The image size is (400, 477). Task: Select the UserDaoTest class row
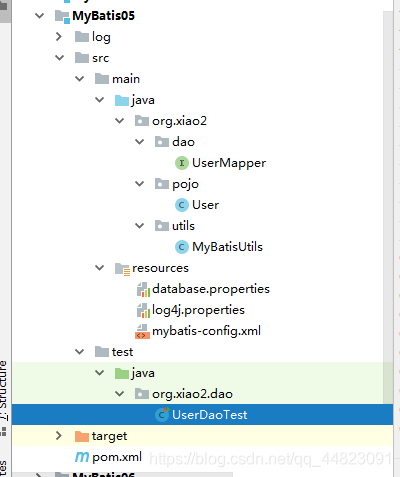click(x=203, y=415)
